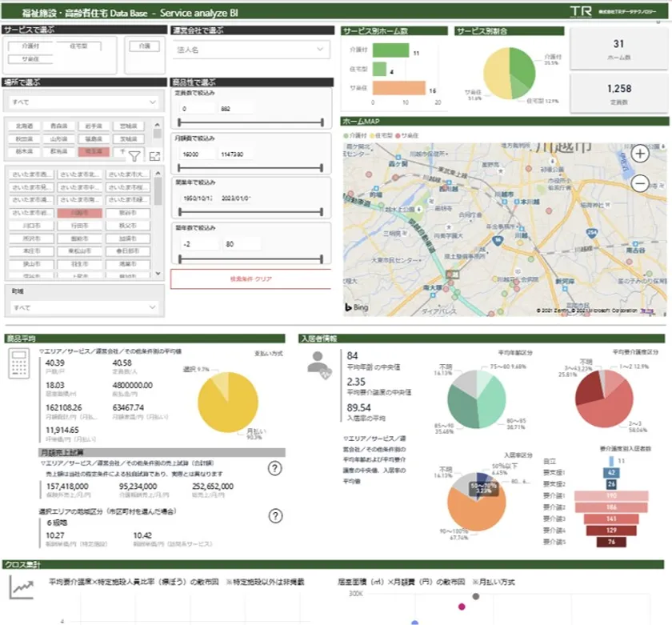This screenshot has height=625, width=672.
Task: Toggle the サ高住 service slicer button
Action: tap(30, 59)
